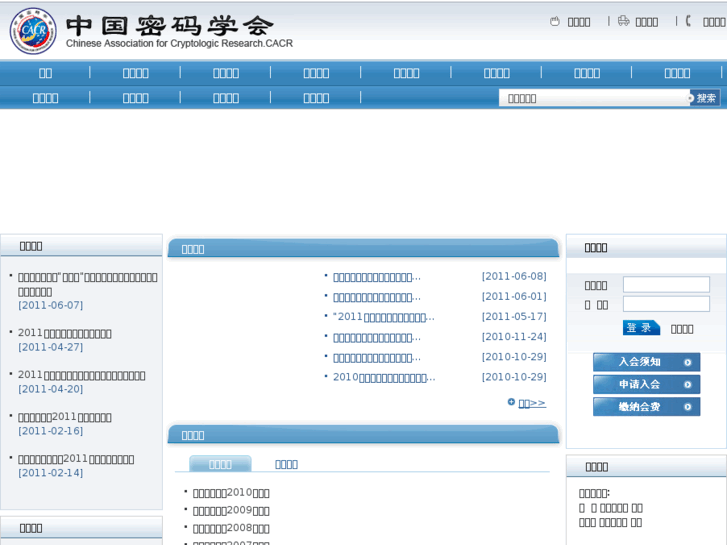Click the 搜索 search button
Screen dimensions: 727x545
point(705,98)
